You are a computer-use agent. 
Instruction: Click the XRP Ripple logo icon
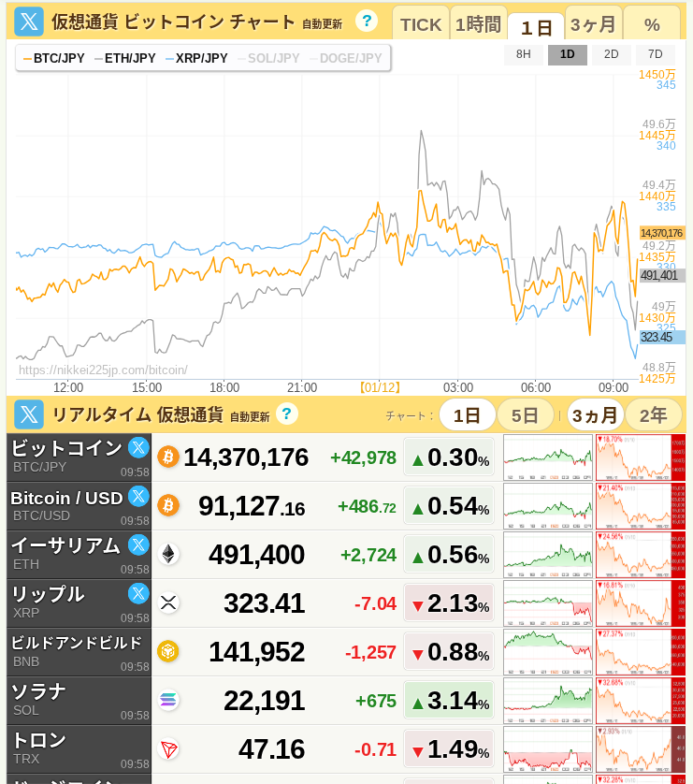[x=168, y=603]
